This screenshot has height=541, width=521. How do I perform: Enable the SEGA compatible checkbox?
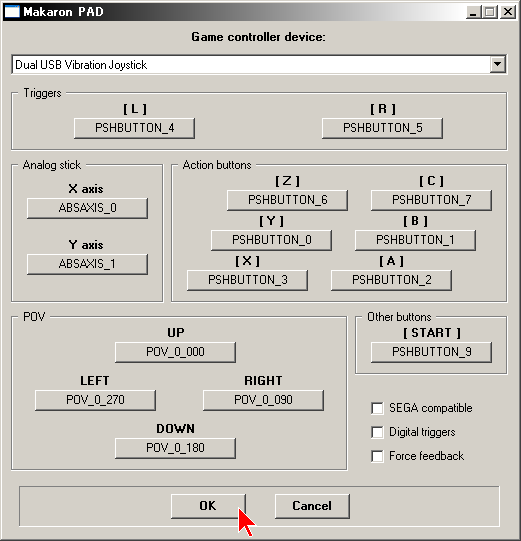[377, 408]
